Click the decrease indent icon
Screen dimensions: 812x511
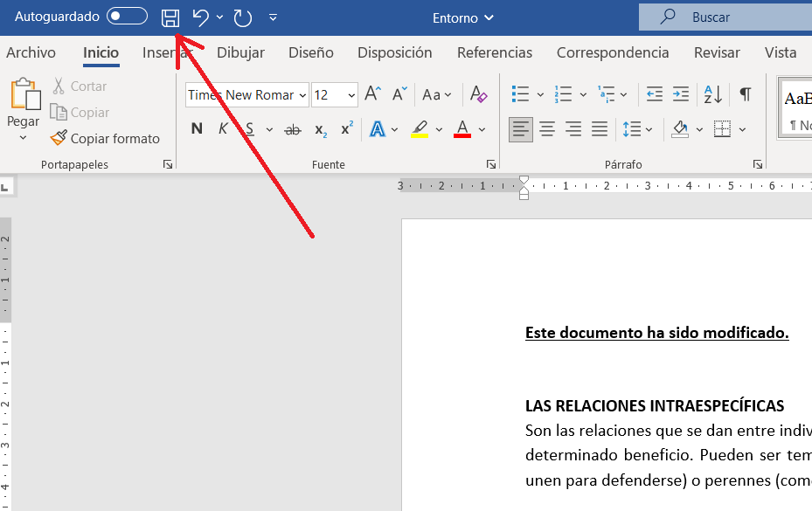point(655,94)
